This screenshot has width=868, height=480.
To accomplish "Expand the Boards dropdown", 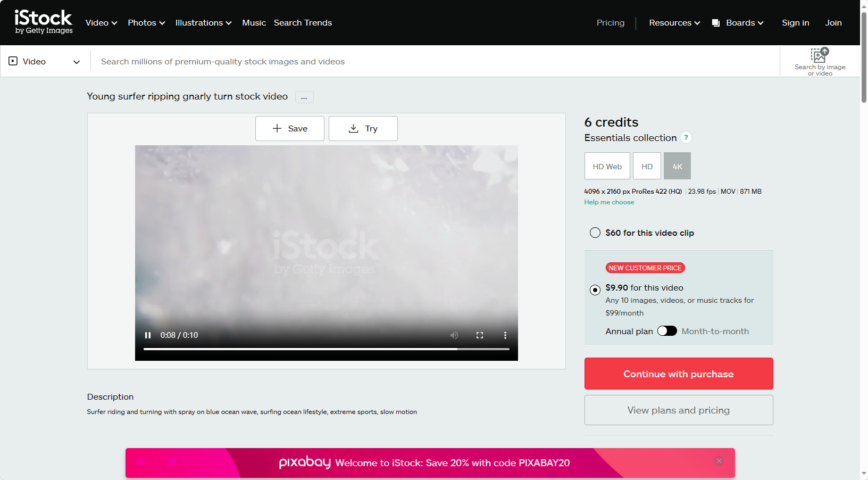I will [x=745, y=23].
